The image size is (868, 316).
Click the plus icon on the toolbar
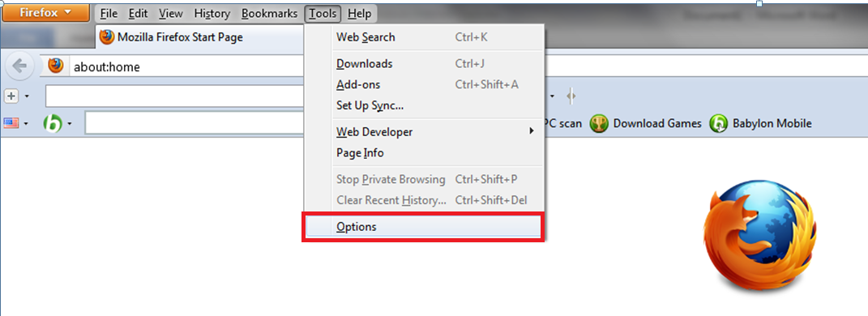click(11, 96)
